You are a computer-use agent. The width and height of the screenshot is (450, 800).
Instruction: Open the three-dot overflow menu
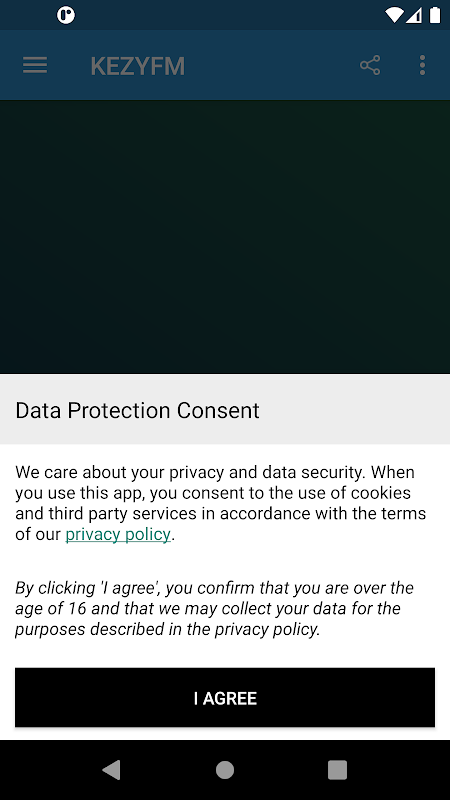(422, 65)
